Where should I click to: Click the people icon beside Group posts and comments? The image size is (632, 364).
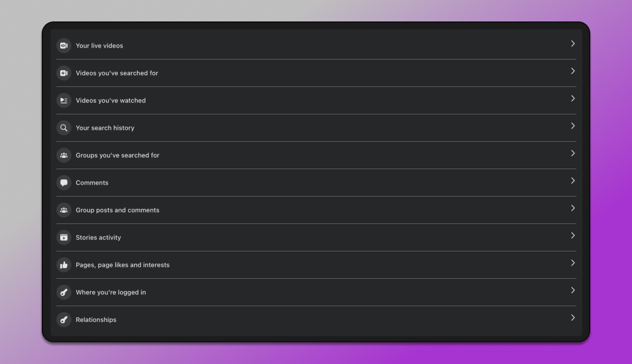pos(64,210)
